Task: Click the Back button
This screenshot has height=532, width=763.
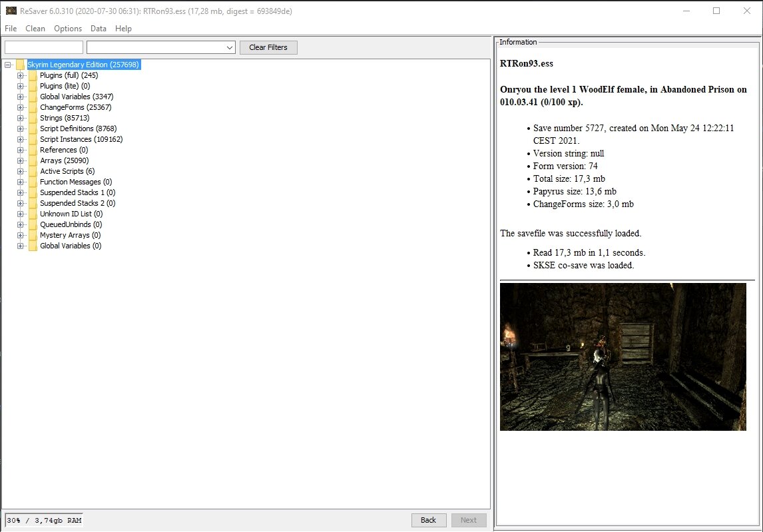Action: click(x=428, y=520)
